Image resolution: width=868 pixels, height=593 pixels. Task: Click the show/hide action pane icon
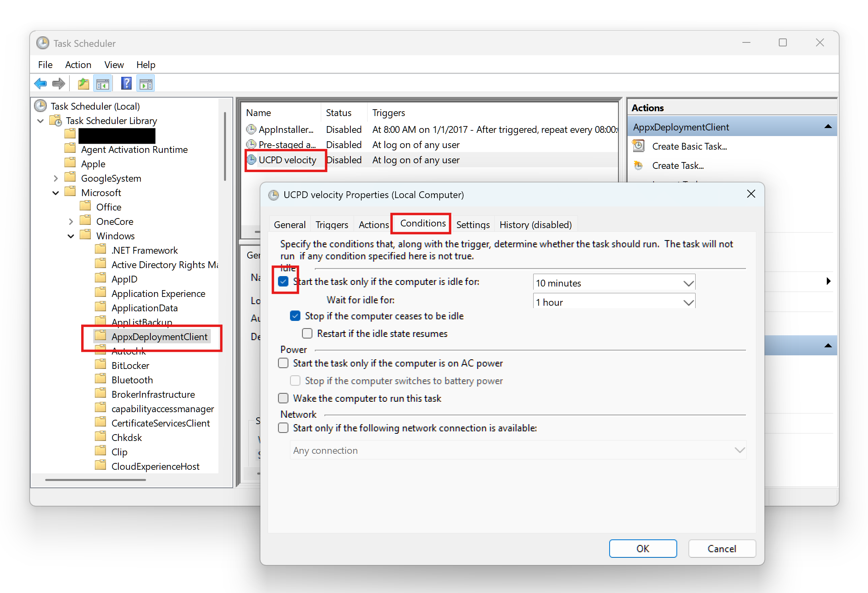coord(146,84)
